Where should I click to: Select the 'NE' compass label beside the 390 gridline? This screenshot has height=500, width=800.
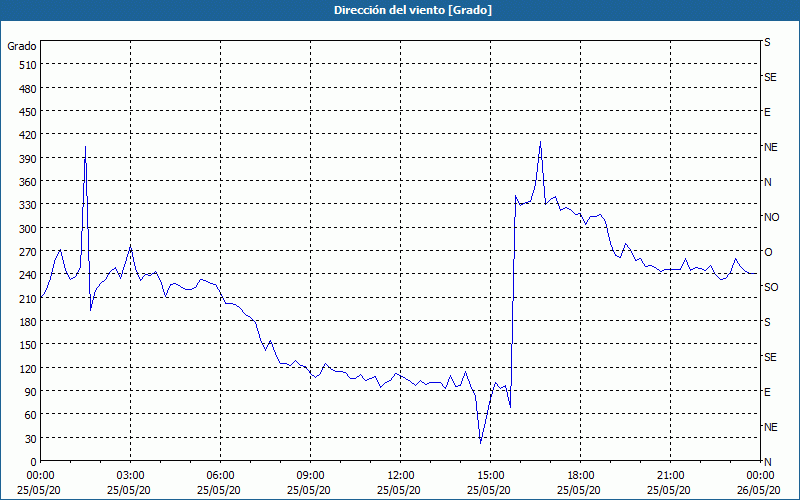pos(770,147)
